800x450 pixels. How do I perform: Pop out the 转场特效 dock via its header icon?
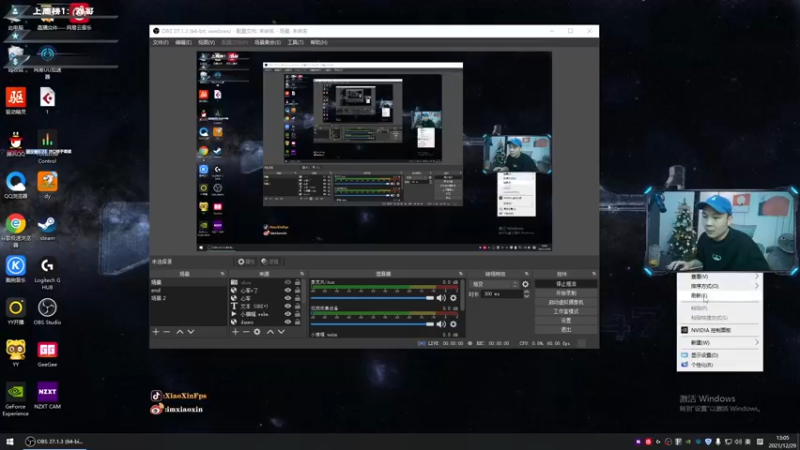coord(527,274)
